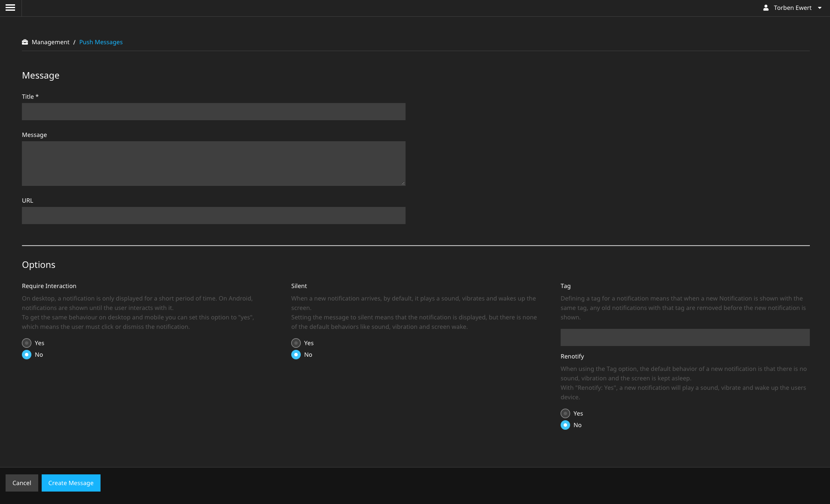Choose Yes for Renotify
Image resolution: width=830 pixels, height=504 pixels.
tap(565, 413)
